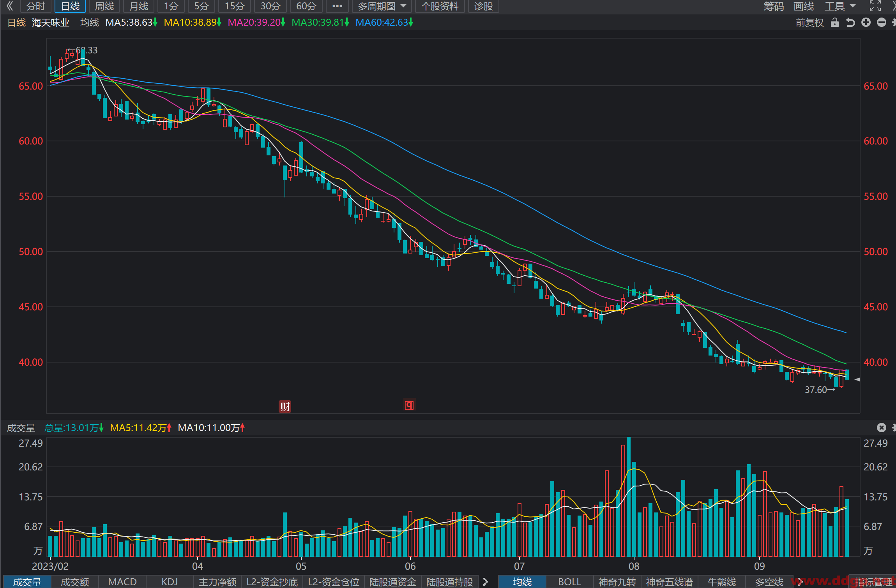The height and width of the screenshot is (588, 896).
Task: Close the 成交量 volume panel
Action: (882, 428)
